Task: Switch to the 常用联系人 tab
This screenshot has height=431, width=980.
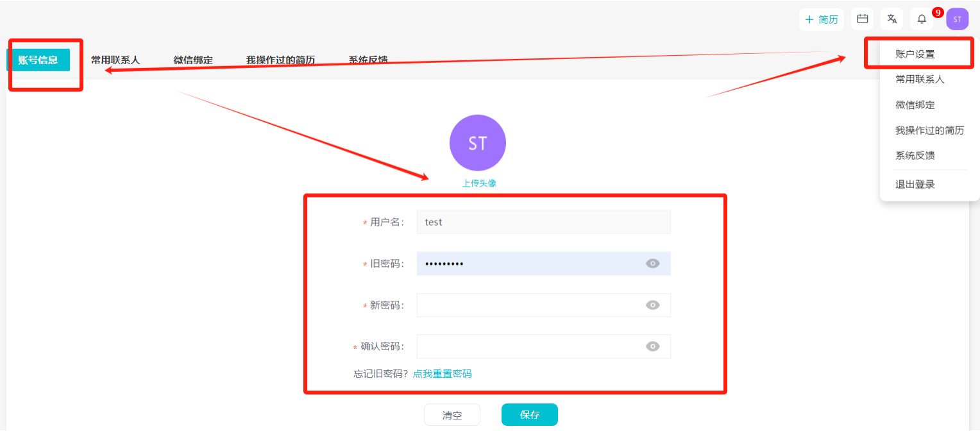Action: (115, 60)
